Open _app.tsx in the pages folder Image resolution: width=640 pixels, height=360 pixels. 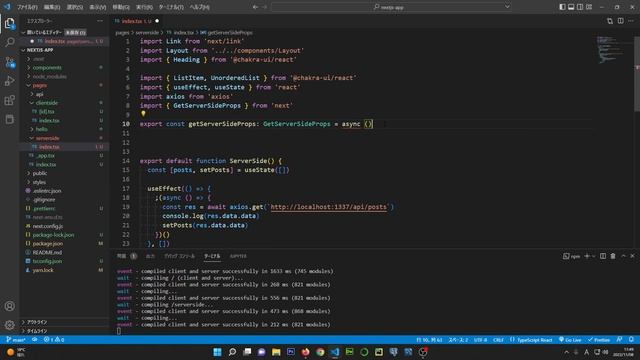click(x=45, y=156)
